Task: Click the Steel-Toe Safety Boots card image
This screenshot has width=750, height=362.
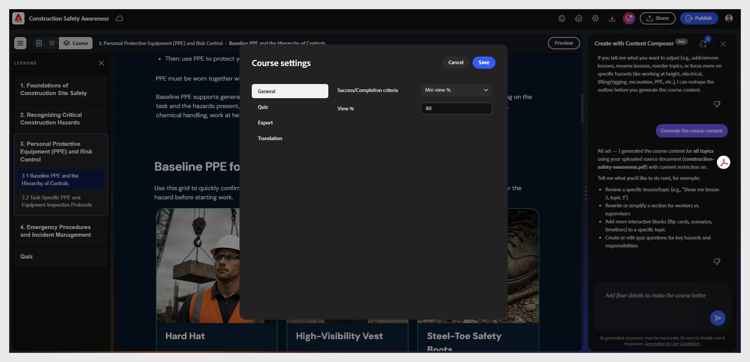Action: pos(523,265)
